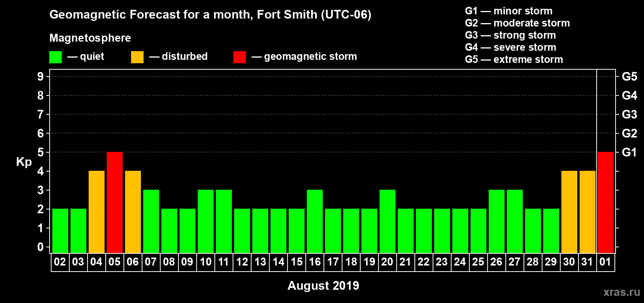
Task: Click the green bar for day 20
Action: [x=388, y=221]
